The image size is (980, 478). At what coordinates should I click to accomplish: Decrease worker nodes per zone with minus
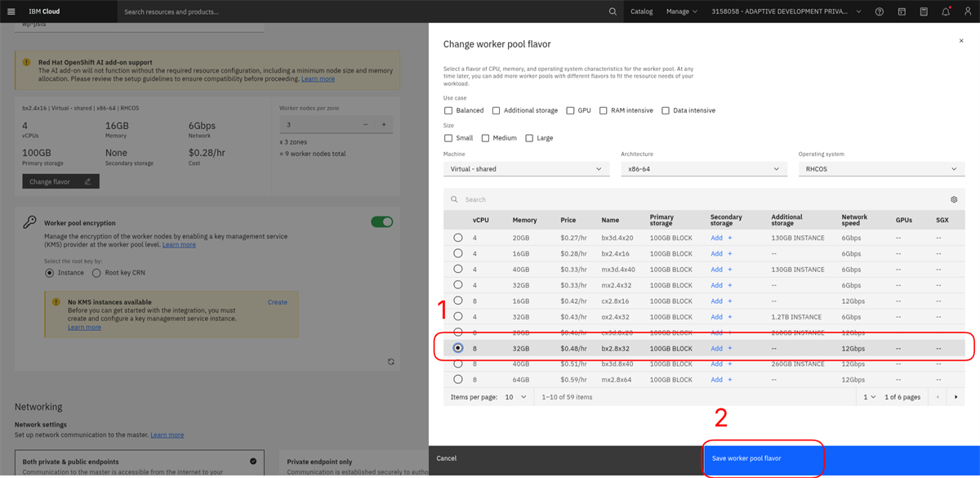pyautogui.click(x=365, y=124)
